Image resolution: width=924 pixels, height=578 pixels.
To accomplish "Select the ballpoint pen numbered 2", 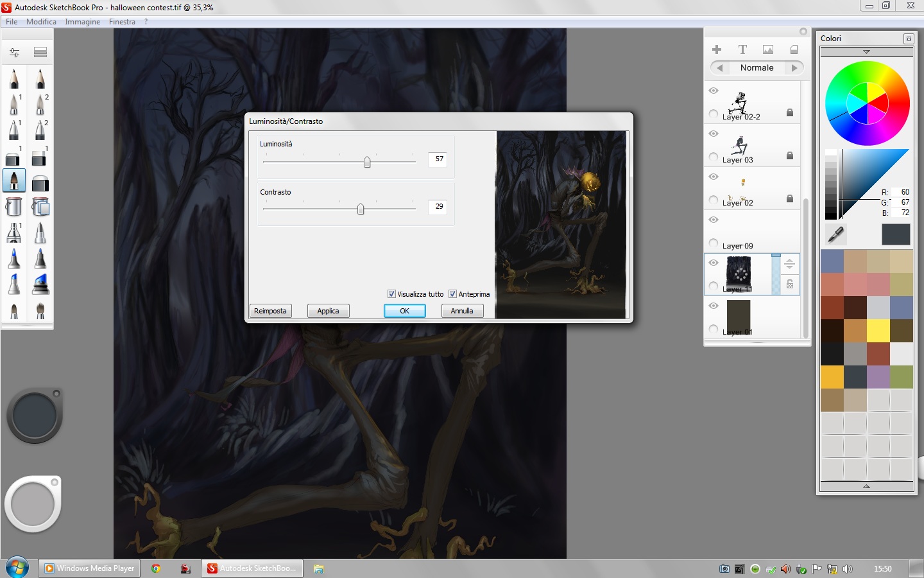I will point(40,130).
